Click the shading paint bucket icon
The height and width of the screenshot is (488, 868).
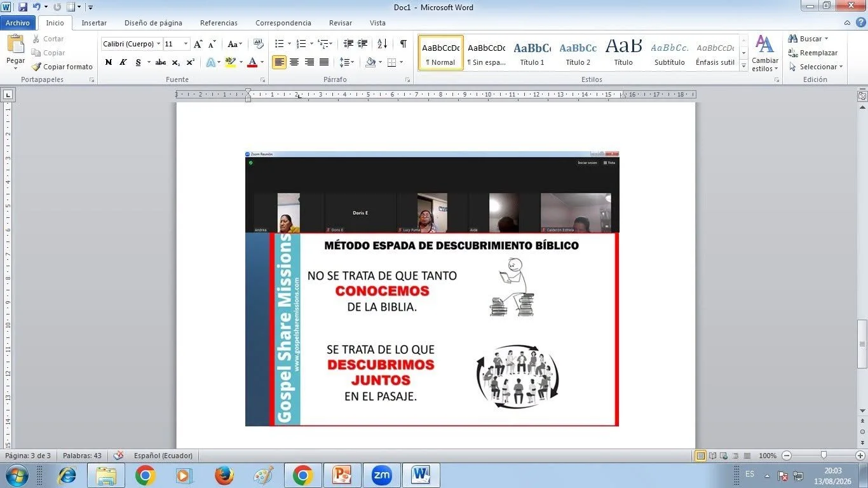(370, 62)
